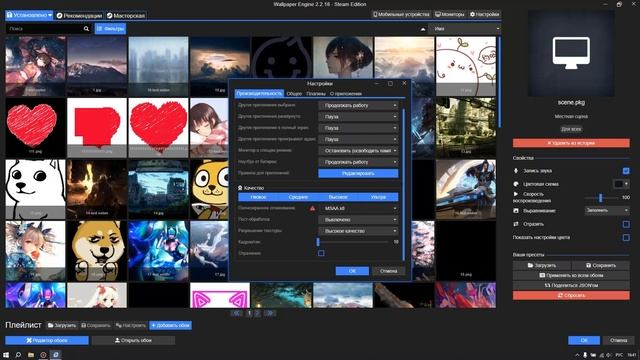Open the Windows Start menu
The height and width of the screenshot is (360, 640).
pos(6,355)
